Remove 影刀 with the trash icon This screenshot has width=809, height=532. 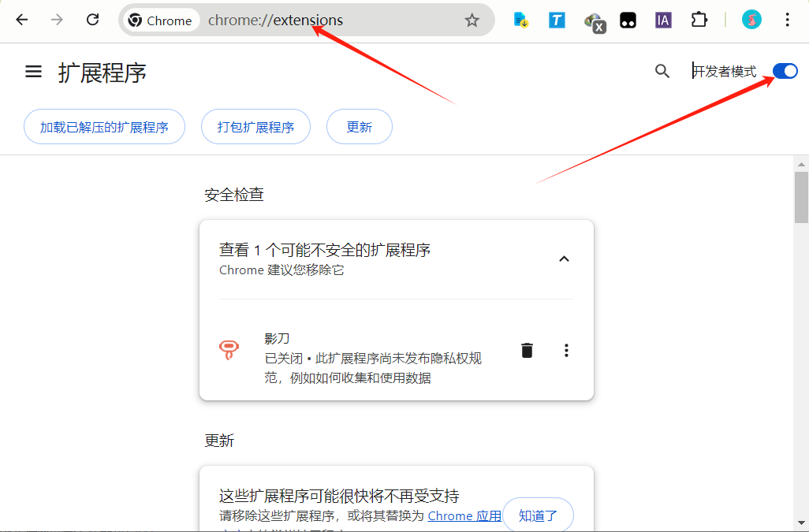tap(527, 351)
